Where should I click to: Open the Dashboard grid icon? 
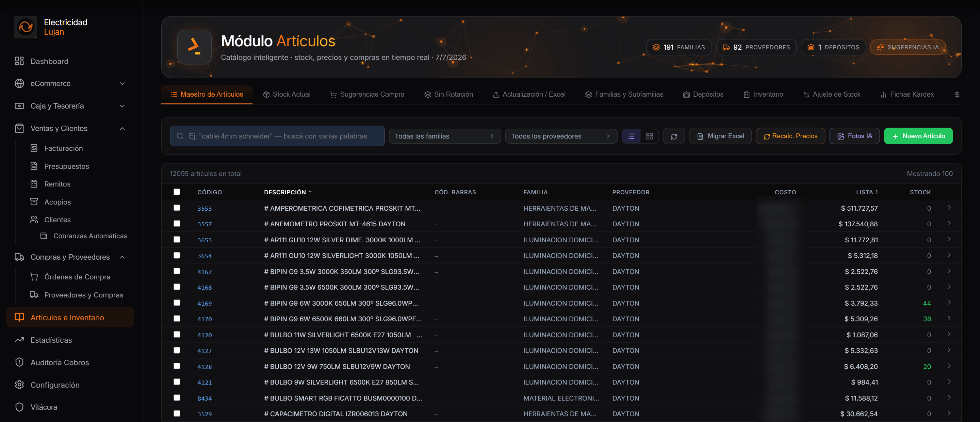[x=19, y=61]
